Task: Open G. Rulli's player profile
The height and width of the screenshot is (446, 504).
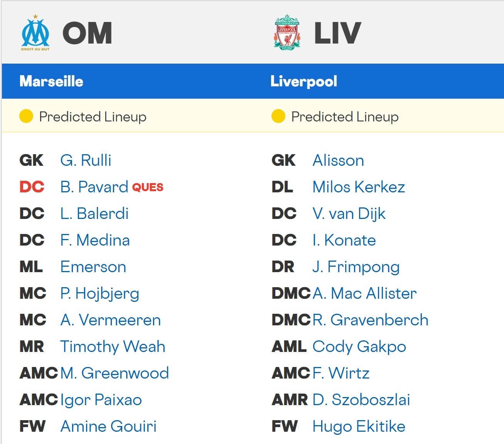Action: (85, 160)
